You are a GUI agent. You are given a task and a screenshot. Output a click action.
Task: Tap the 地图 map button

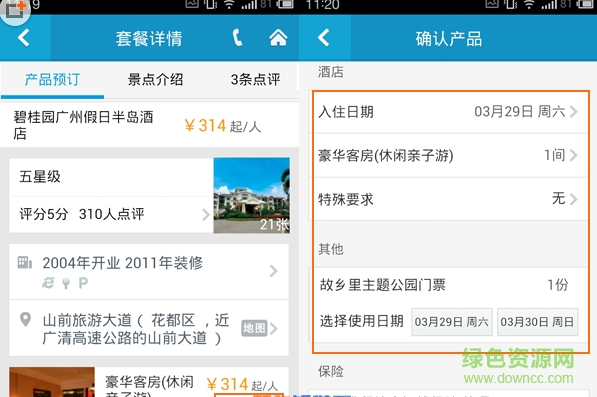pyautogui.click(x=254, y=328)
